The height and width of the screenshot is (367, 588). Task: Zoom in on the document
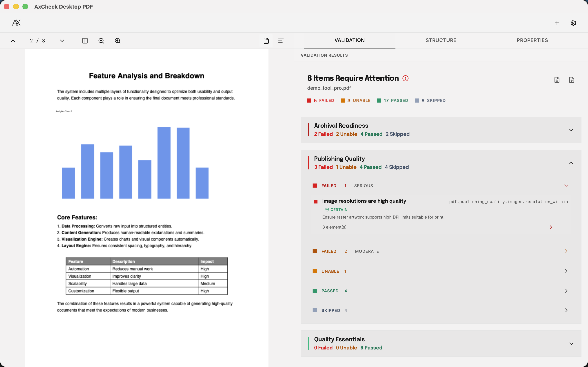point(118,41)
